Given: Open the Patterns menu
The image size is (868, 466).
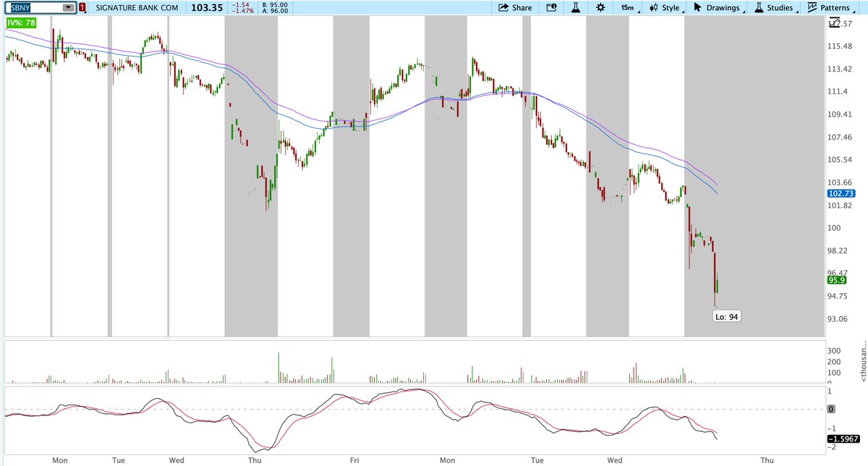Looking at the screenshot, I should pos(833,8).
